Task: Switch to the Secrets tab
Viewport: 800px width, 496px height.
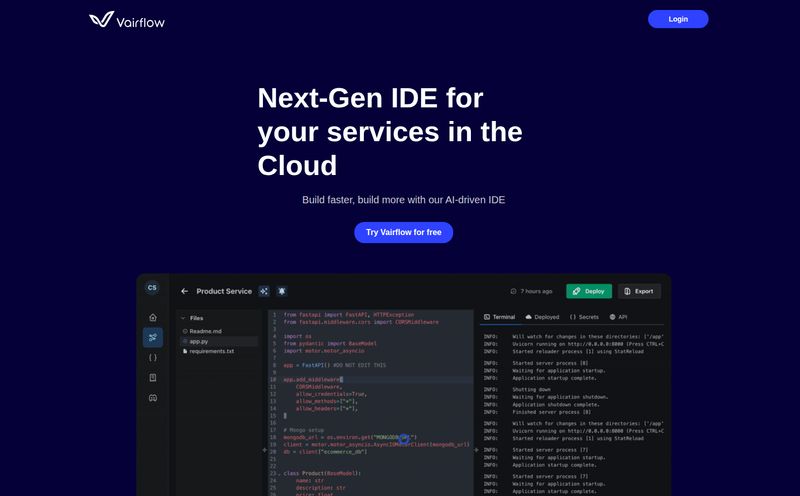Action: 584,317
